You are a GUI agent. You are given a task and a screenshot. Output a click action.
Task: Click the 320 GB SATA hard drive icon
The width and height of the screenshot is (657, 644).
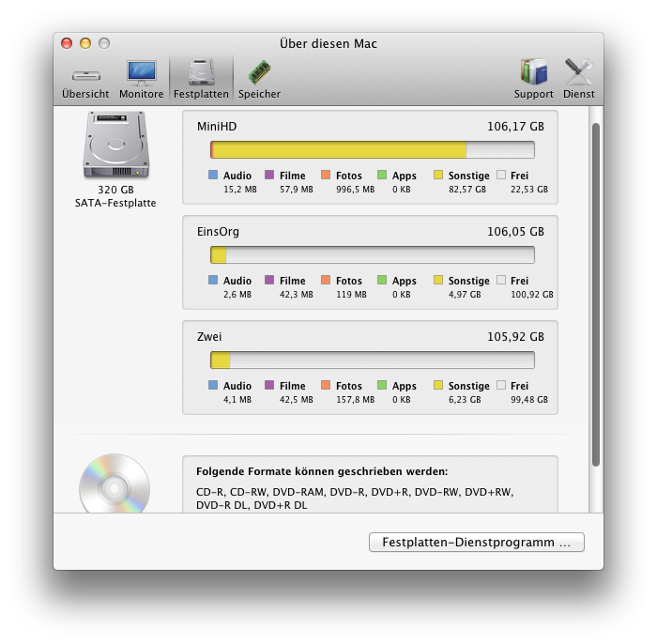coord(115,147)
